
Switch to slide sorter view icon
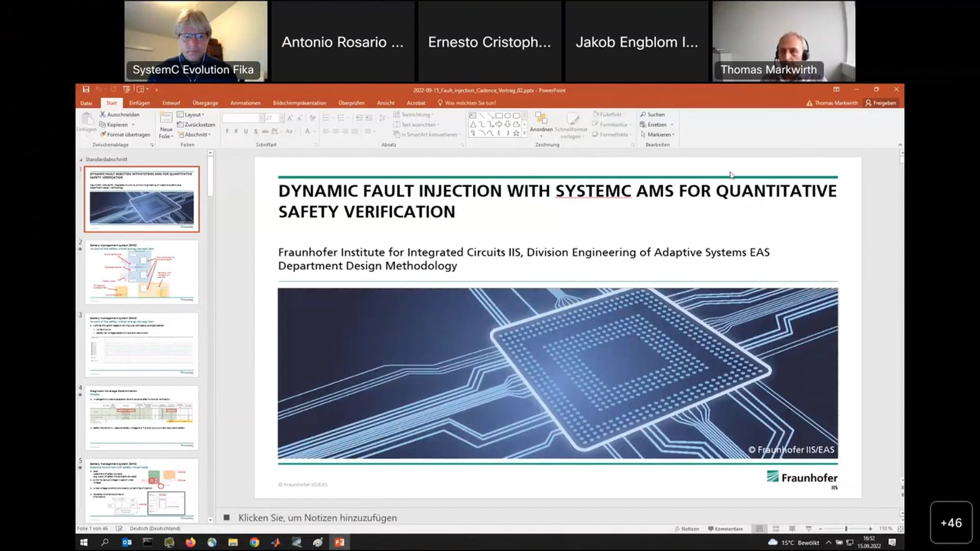(776, 529)
